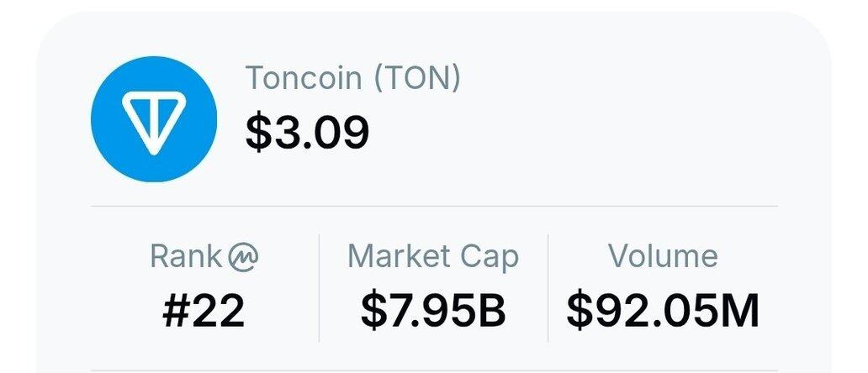Click the $7.95B market cap value
The width and height of the screenshot is (868, 373).
click(433, 311)
